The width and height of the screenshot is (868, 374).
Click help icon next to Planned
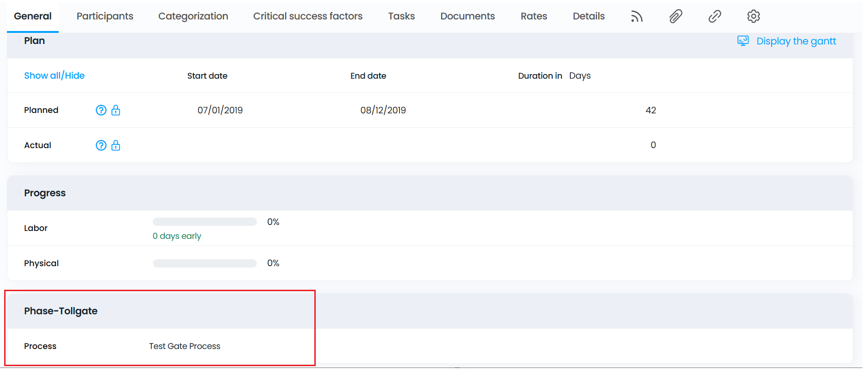coord(101,110)
